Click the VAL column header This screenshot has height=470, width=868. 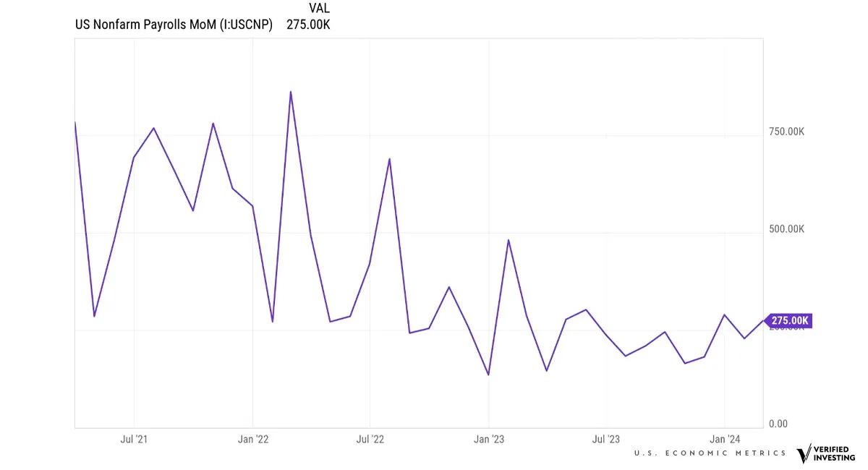tap(318, 9)
